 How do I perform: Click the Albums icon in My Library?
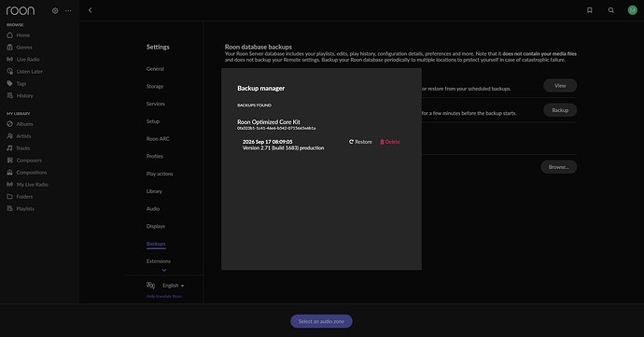(x=10, y=124)
